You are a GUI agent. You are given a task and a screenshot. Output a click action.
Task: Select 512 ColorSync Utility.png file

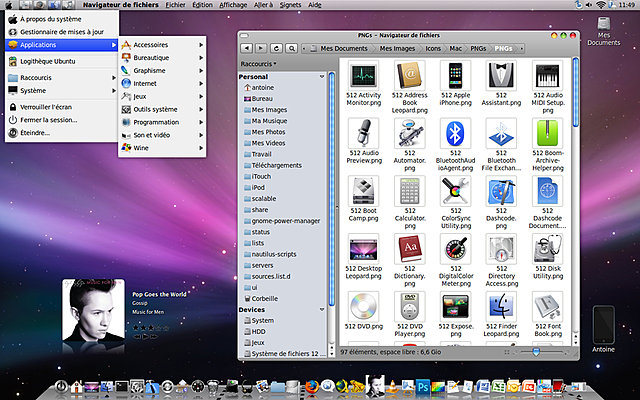(x=456, y=191)
